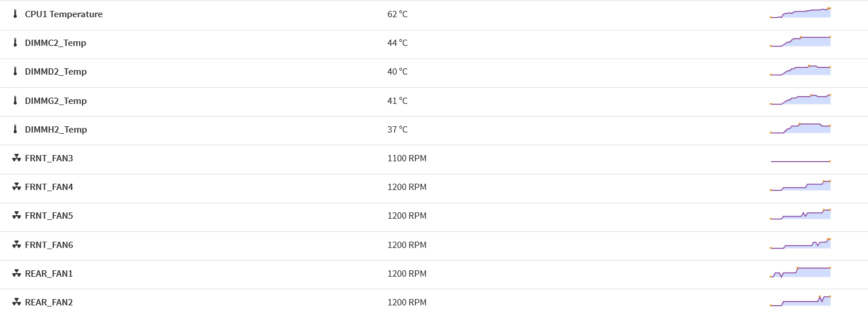This screenshot has height=318, width=868.
Task: Select the FRNT_FAN4 sensor name
Action: pos(49,187)
